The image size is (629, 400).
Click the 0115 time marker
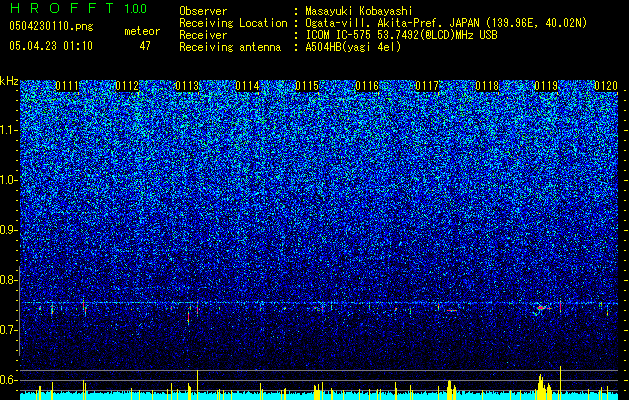click(x=307, y=86)
